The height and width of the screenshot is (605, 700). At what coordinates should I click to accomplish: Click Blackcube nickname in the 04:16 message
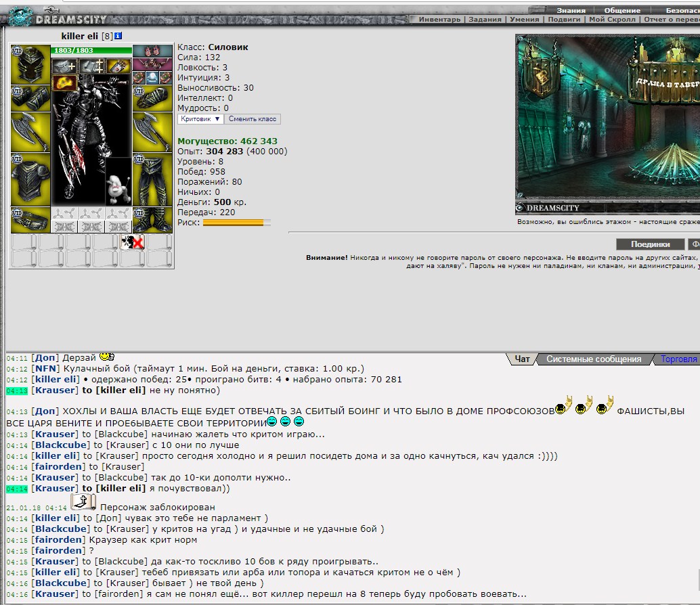tap(62, 583)
